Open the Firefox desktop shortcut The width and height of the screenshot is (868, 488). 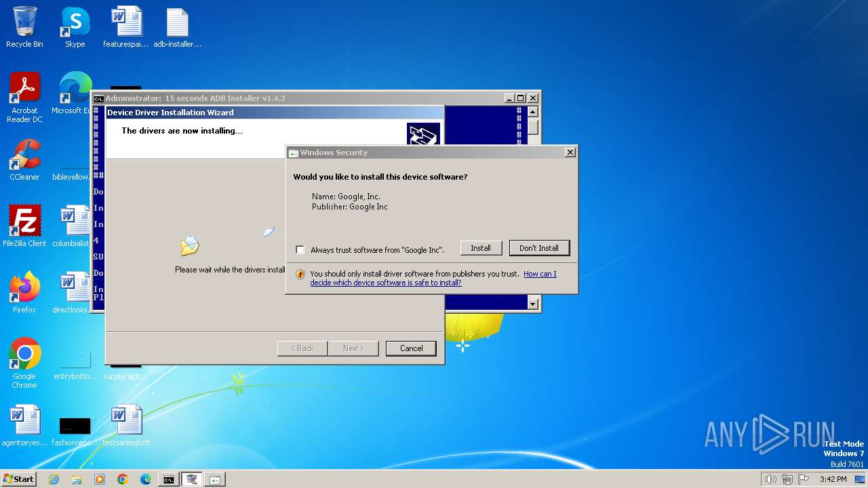point(24,292)
